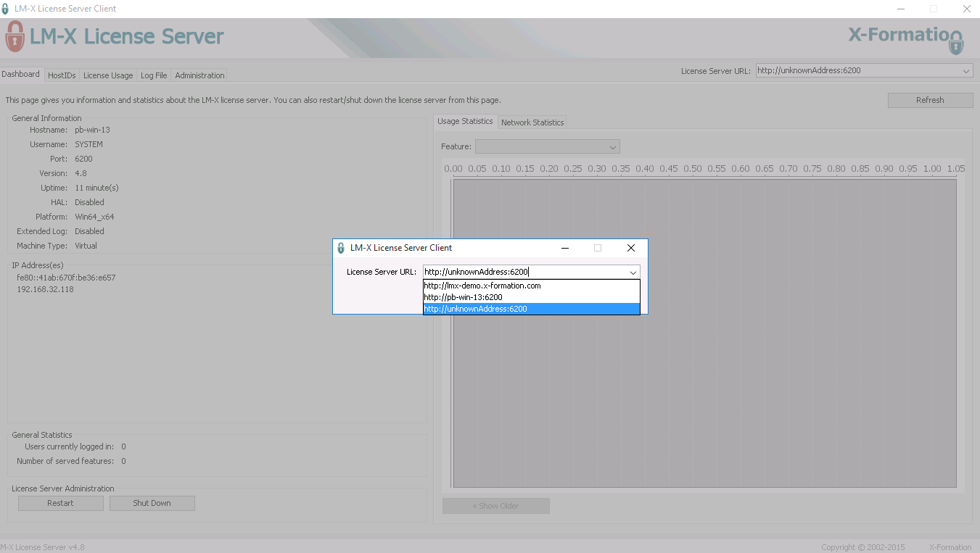Click the Uptime value 11 minute(s)
The image size is (980, 553).
tap(96, 188)
